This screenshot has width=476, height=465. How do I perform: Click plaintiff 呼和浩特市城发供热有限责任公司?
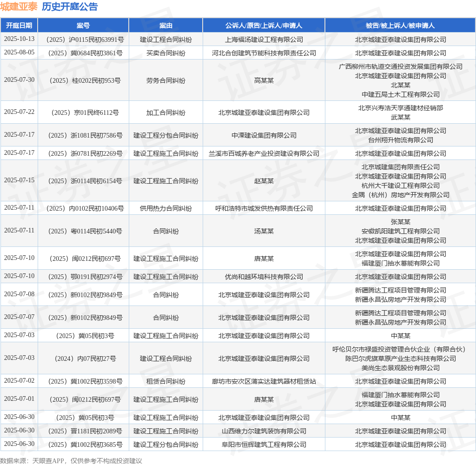(264, 208)
